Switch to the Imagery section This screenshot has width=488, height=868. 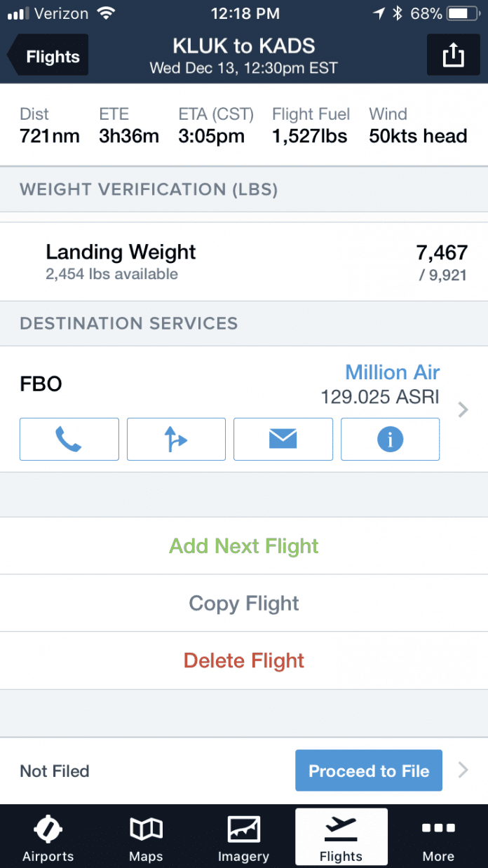click(243, 838)
